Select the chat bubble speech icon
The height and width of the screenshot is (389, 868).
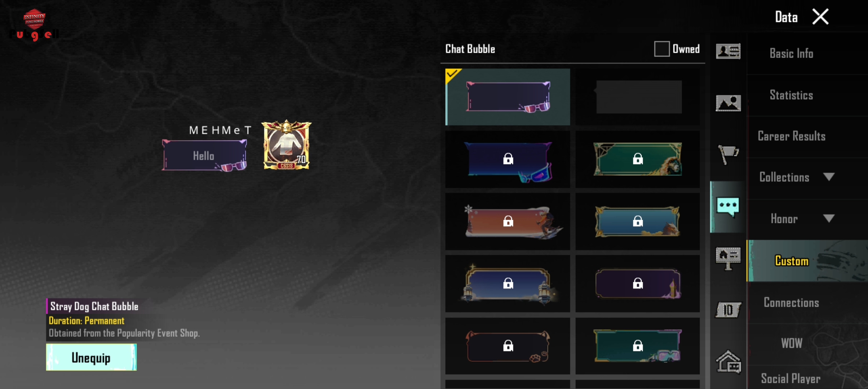point(728,207)
